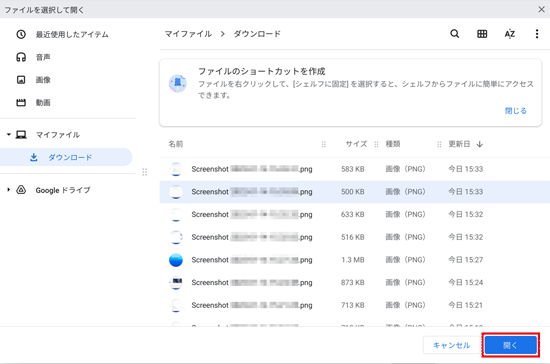Sort files by the 種類 column
The image size is (550, 364).
[x=393, y=144]
